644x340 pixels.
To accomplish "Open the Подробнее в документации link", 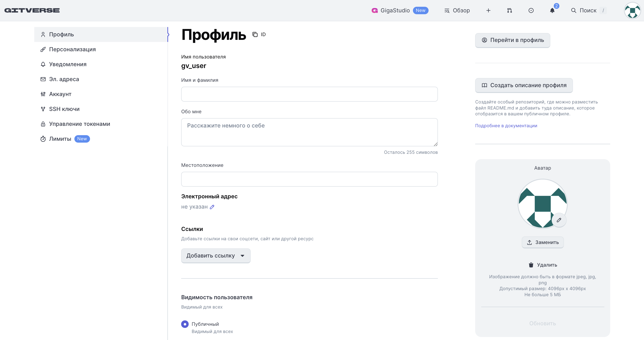I will (x=506, y=126).
